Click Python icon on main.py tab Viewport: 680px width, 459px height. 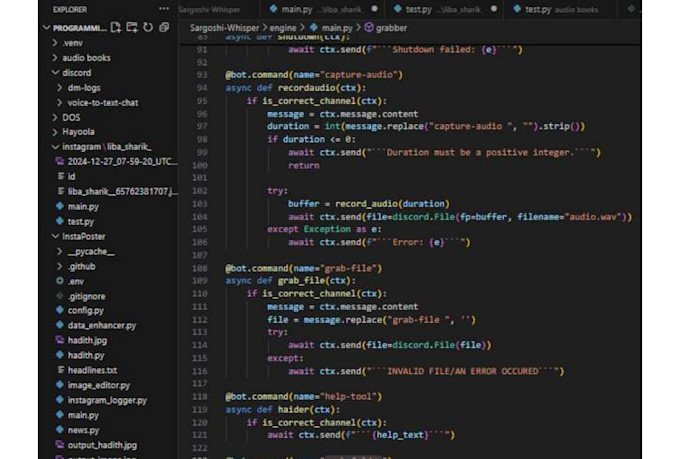point(273,9)
